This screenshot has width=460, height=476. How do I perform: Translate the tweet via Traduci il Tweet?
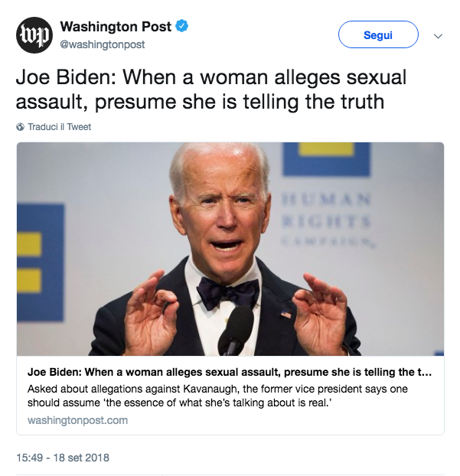click(59, 127)
